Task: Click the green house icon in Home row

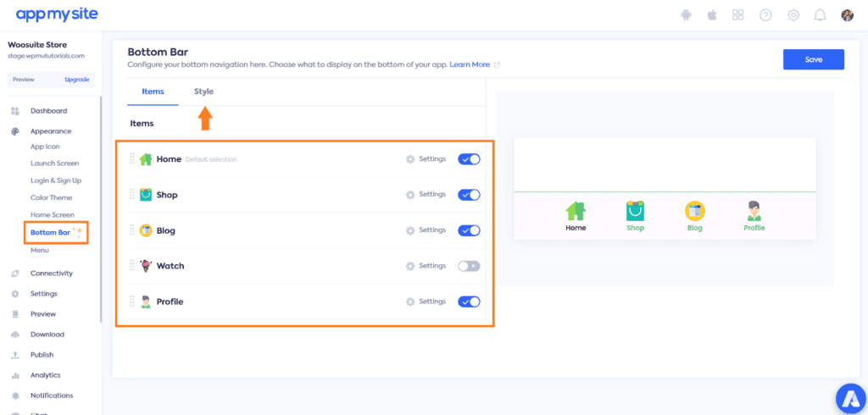Action: point(146,159)
